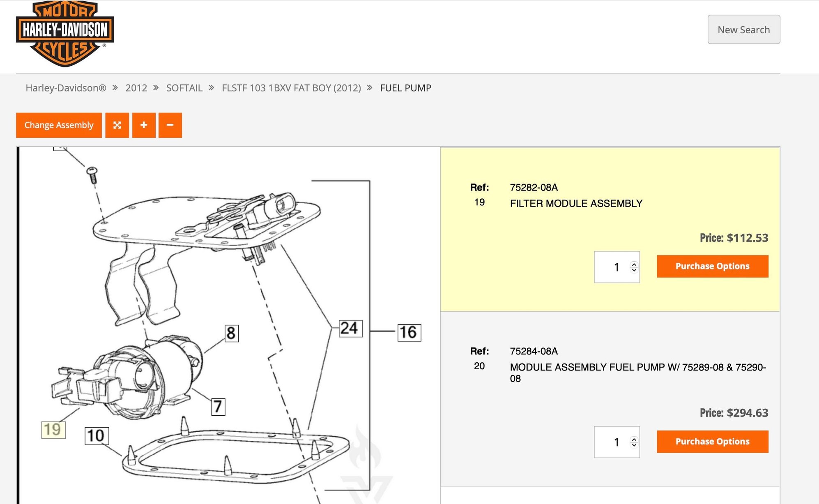Screen dimensions: 819x504
Task: Open the Change Assembly menu
Action: [x=59, y=125]
